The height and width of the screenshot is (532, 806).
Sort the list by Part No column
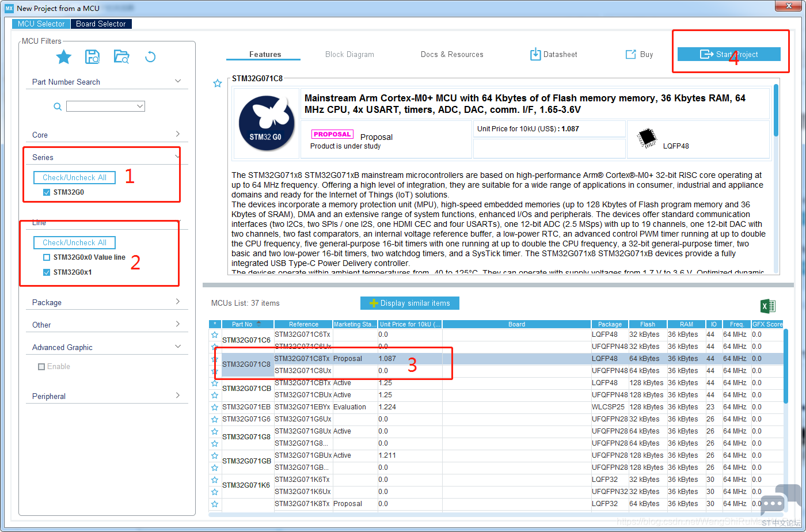tap(248, 324)
